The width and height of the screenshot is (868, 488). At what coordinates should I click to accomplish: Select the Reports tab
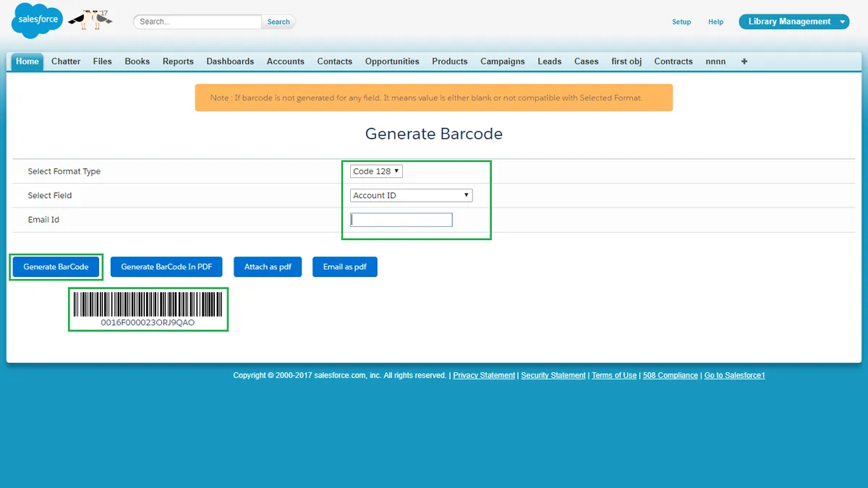[178, 61]
